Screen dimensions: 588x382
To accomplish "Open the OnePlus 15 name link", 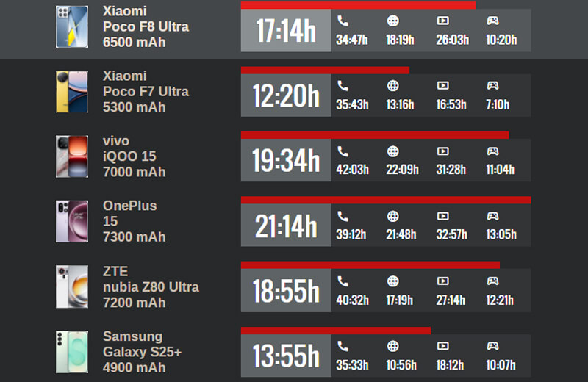I will click(x=130, y=221).
